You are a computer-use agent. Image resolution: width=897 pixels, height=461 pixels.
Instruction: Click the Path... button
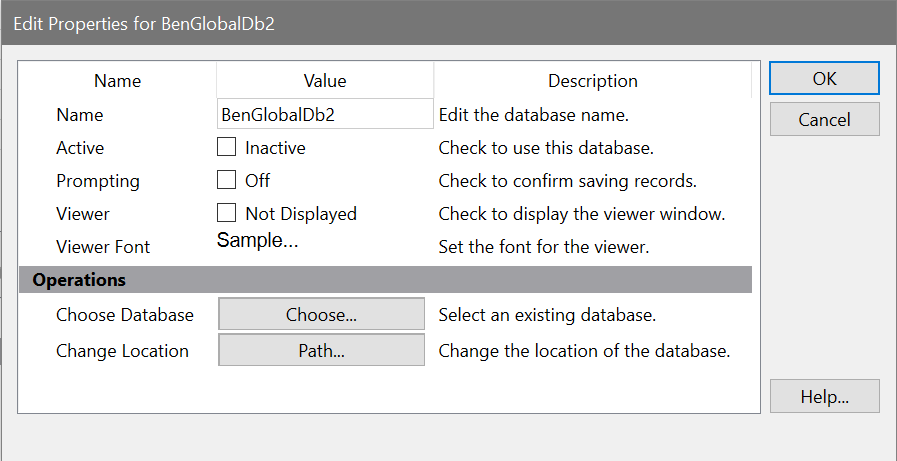(322, 351)
